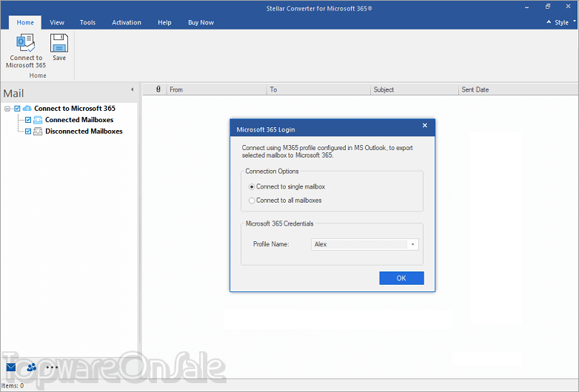This screenshot has height=392, width=579.
Task: Click the Save floppy disk icon
Action: click(x=59, y=43)
